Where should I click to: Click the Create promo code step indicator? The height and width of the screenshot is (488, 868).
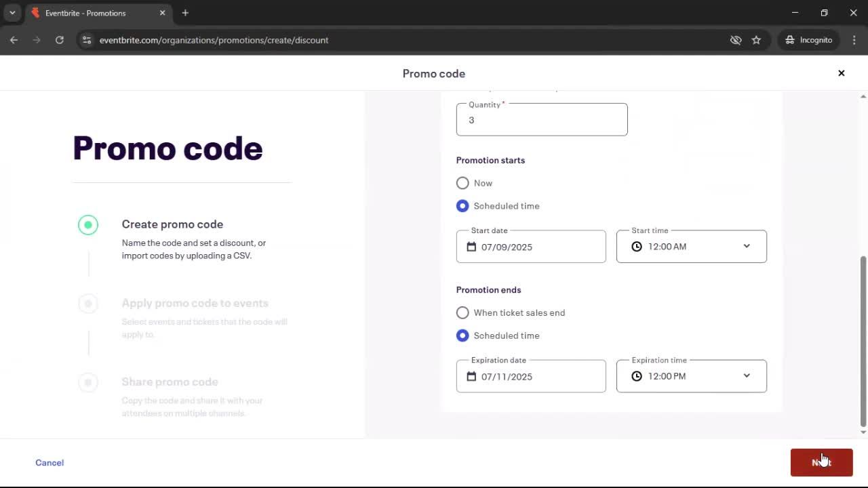[88, 224]
